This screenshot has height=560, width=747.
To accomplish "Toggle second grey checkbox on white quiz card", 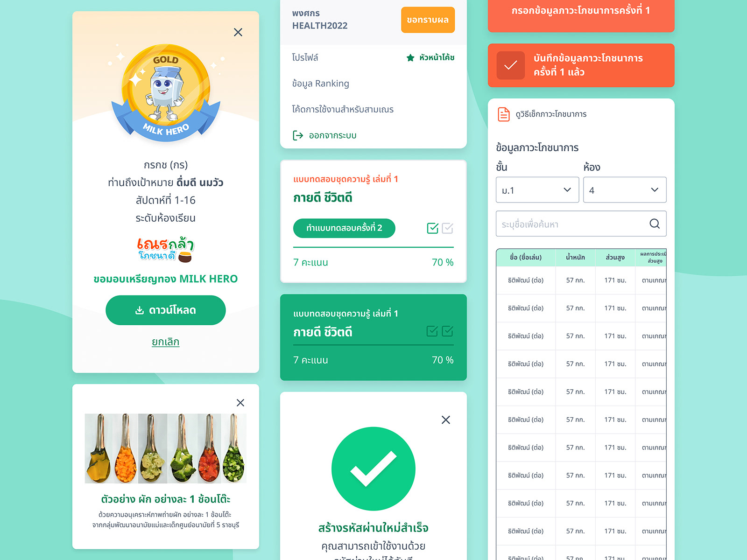I will (x=448, y=228).
